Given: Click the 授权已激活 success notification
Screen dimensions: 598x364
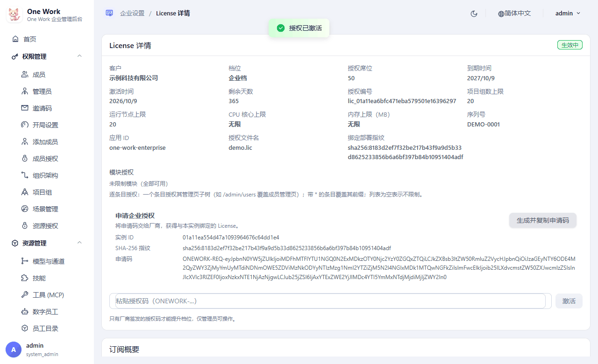Looking at the screenshot, I should 299,28.
